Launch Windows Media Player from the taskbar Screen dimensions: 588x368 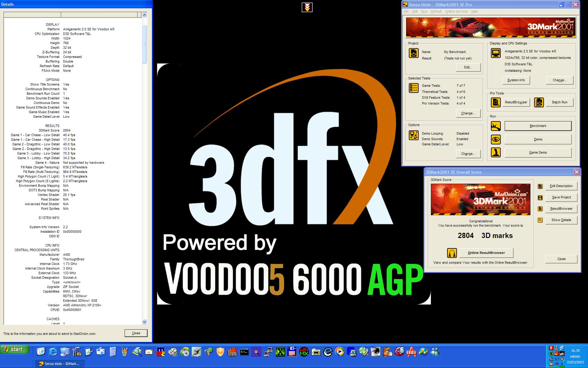tap(340, 351)
